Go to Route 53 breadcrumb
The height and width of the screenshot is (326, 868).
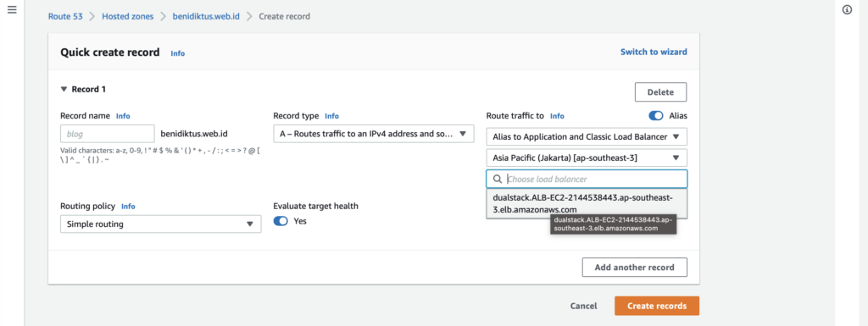65,17
